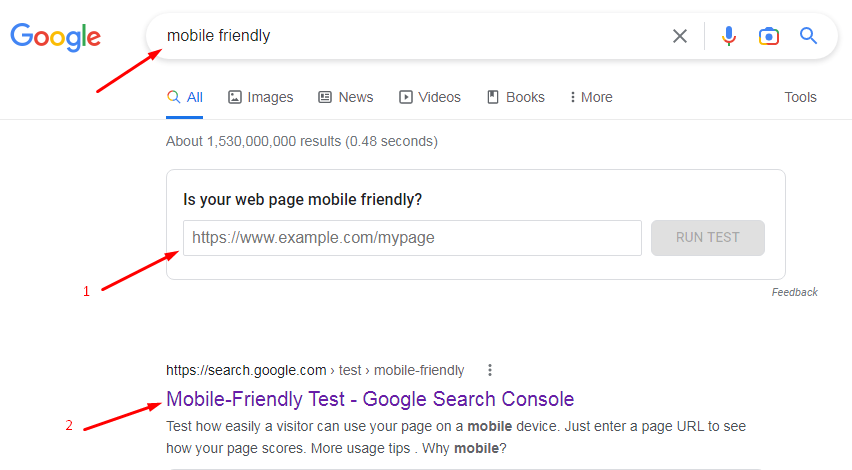Viewport: 852px width, 470px height.
Task: Open the search Tools options
Action: pos(800,97)
